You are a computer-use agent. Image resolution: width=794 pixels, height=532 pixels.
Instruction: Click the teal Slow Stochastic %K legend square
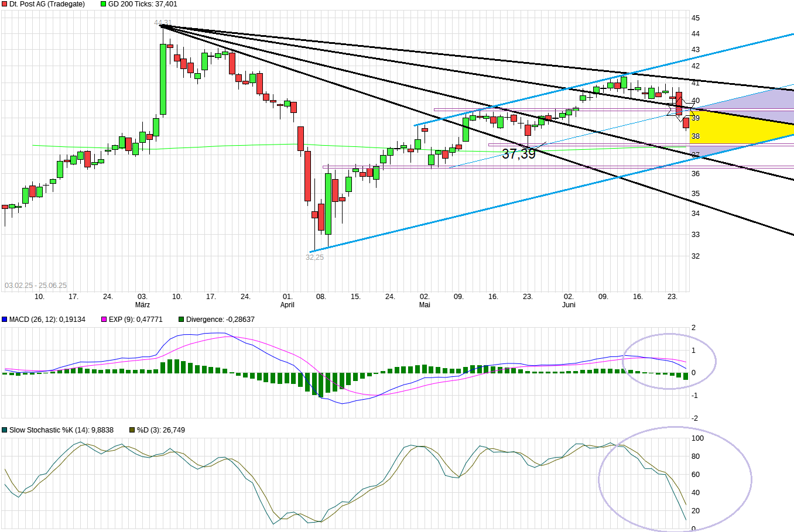click(x=5, y=430)
